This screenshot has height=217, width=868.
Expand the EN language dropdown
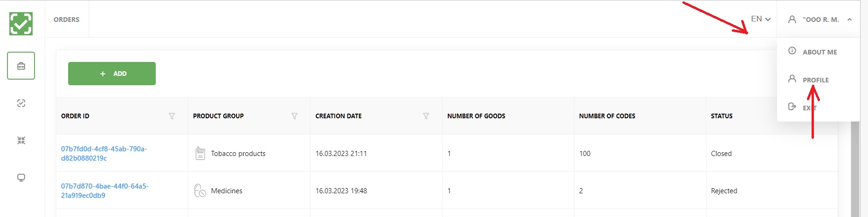tap(761, 19)
